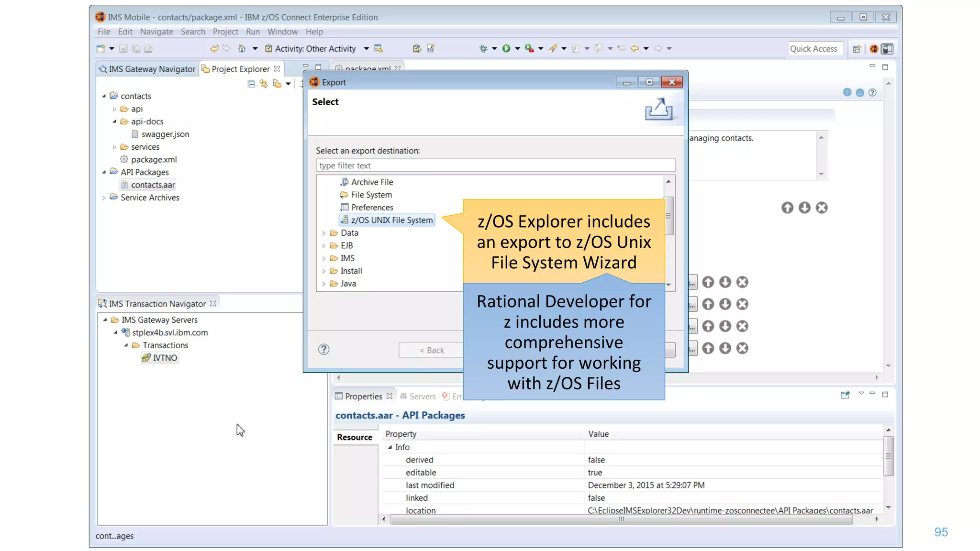Click the Properties horizontal scrollbar thumb

coord(621,519)
